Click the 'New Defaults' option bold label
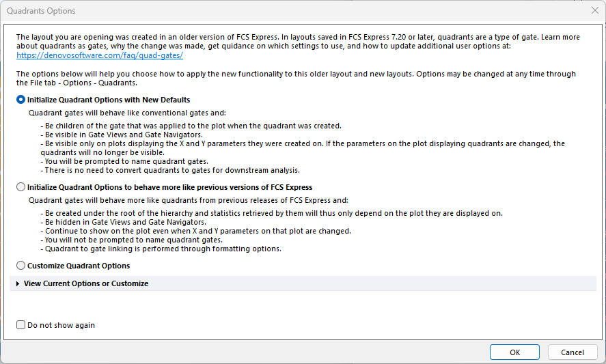 pyautogui.click(x=109, y=100)
